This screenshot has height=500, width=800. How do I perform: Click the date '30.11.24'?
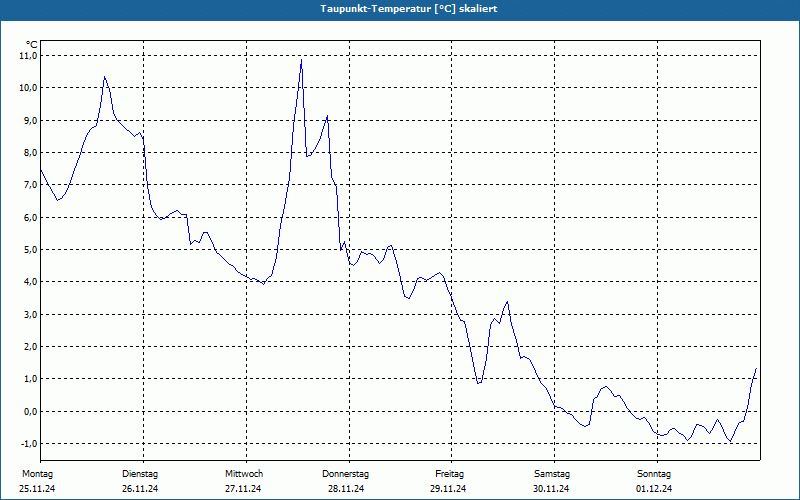pos(551,489)
